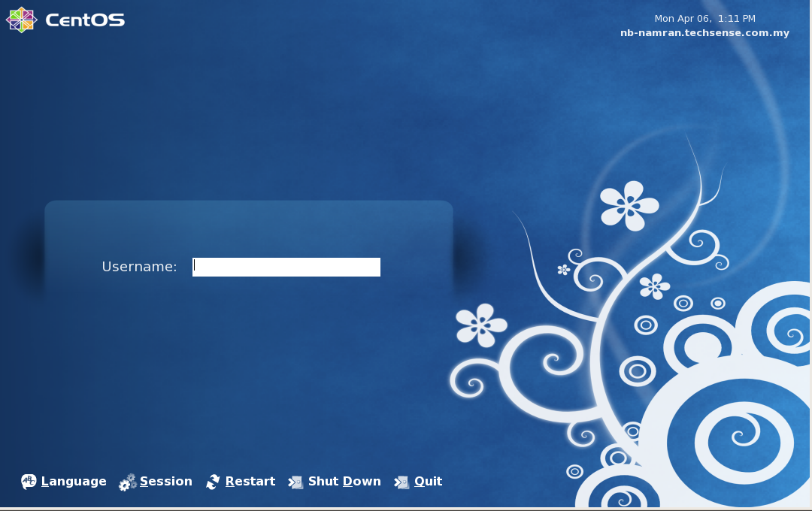Screen dimensions: 812x511
Task: Click the CentOS wordmark text
Action: coord(85,20)
